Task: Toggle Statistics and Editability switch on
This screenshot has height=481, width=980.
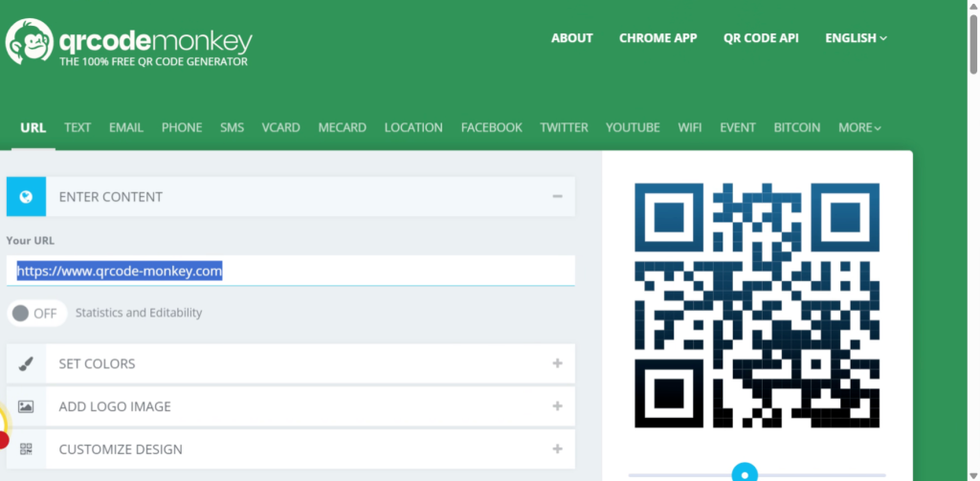Action: coord(36,313)
